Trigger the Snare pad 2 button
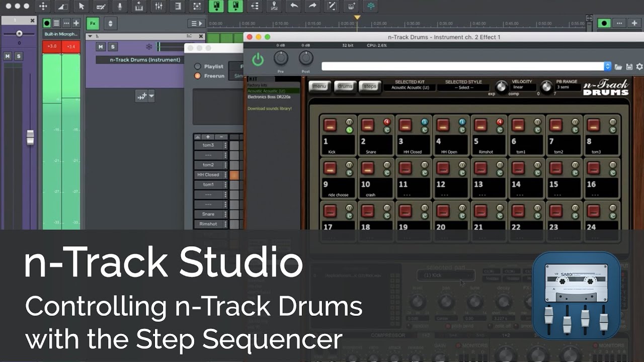 point(368,125)
